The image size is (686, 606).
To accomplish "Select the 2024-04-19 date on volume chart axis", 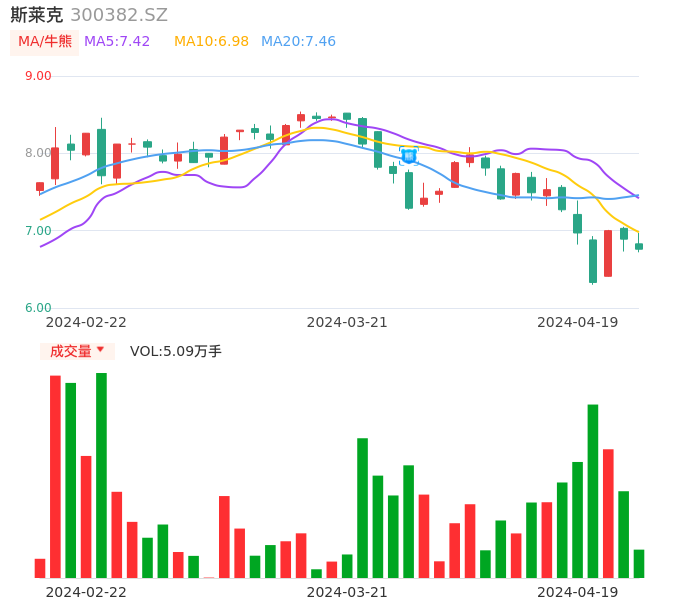I will (x=577, y=592).
